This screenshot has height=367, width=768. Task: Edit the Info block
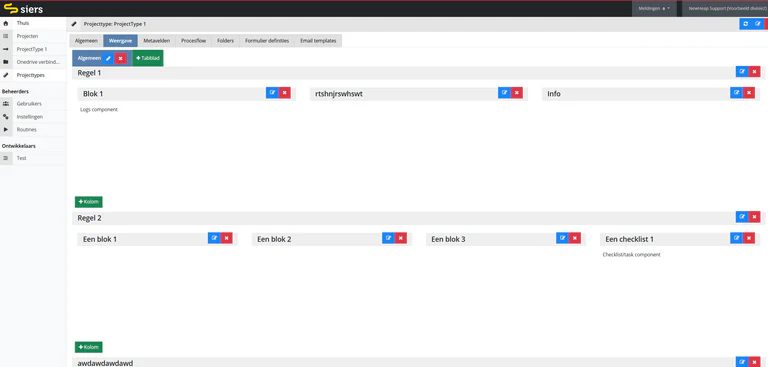click(737, 93)
